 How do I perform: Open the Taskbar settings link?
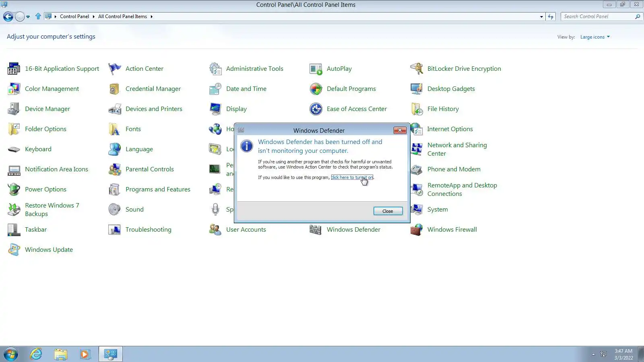coord(36,230)
